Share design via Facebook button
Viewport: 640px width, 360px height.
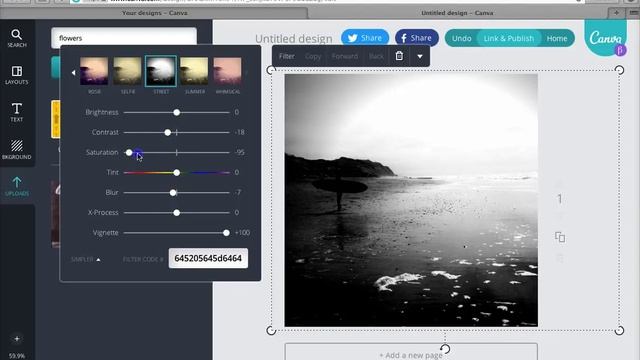416,38
